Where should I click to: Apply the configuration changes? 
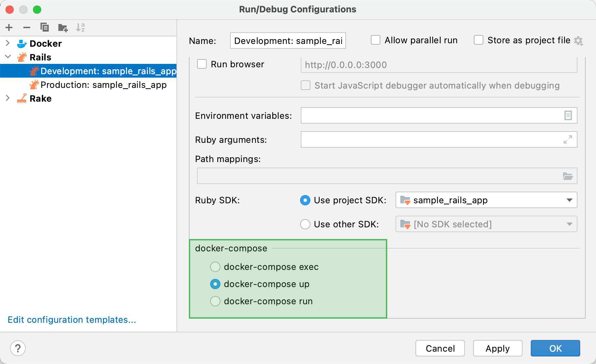coord(497,348)
